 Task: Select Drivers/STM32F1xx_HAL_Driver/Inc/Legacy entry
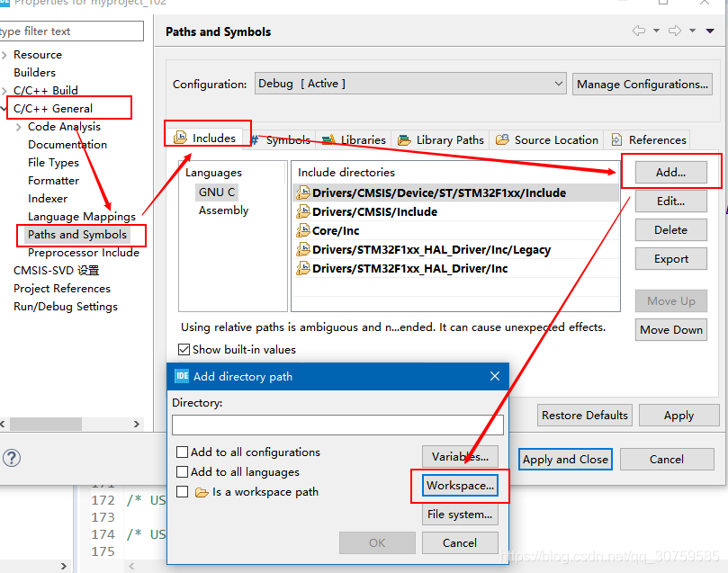pos(456,249)
